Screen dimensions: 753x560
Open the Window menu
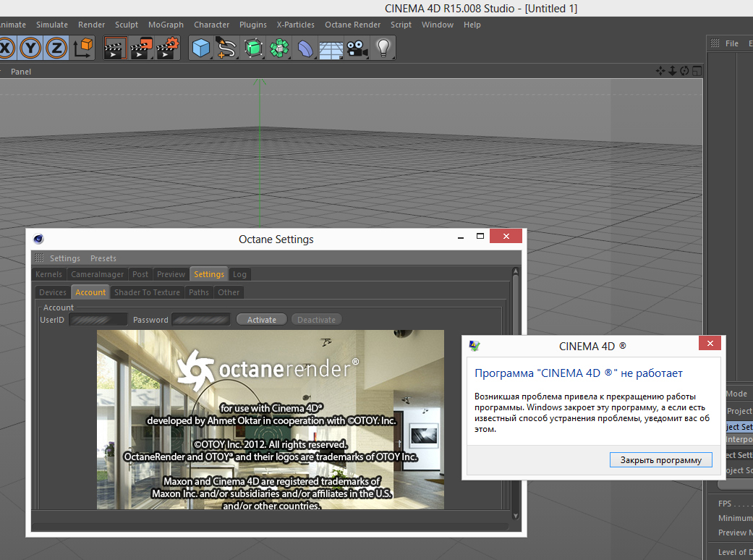(438, 25)
